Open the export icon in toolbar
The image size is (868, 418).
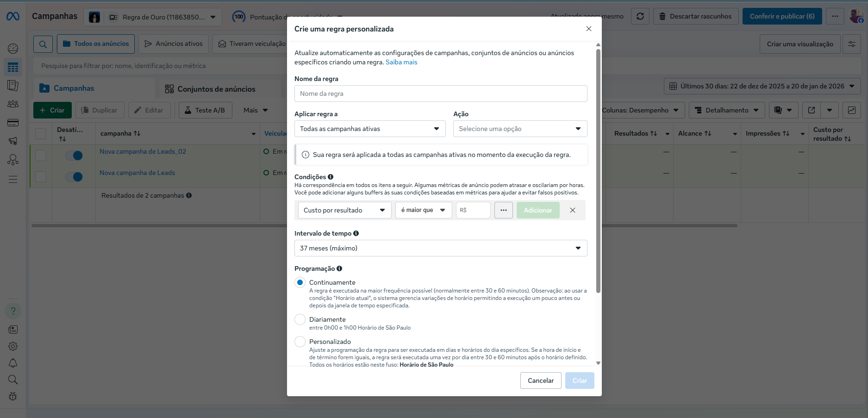pos(811,110)
